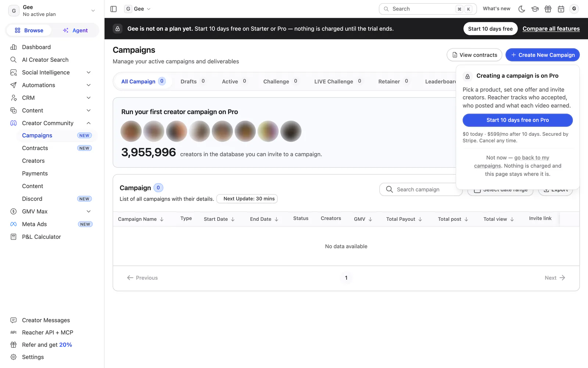Click the Search campaign field
The image size is (588, 368).
tap(421, 190)
